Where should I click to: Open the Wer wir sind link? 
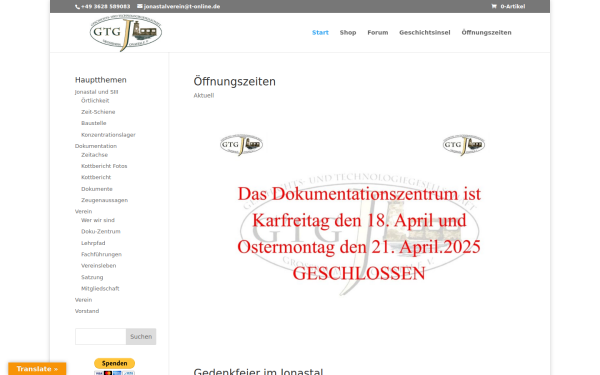pos(98,220)
